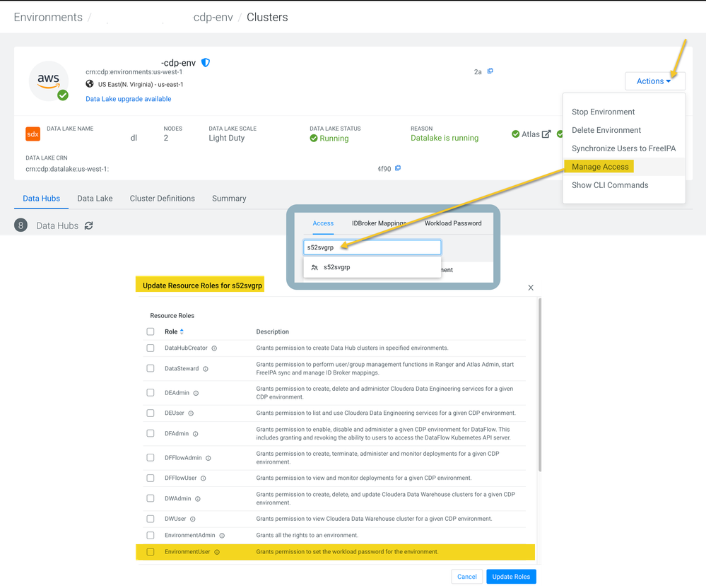This screenshot has width=706, height=588.
Task: Click the globe region icon
Action: point(90,83)
